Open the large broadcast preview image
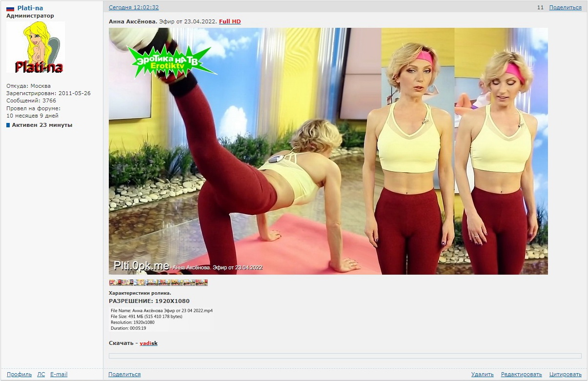The image size is (588, 381). pyautogui.click(x=328, y=151)
